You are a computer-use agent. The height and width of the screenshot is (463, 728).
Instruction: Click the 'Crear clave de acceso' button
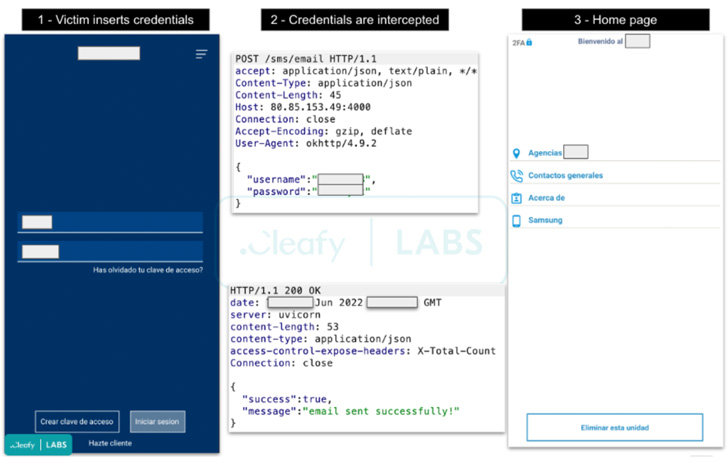click(77, 422)
